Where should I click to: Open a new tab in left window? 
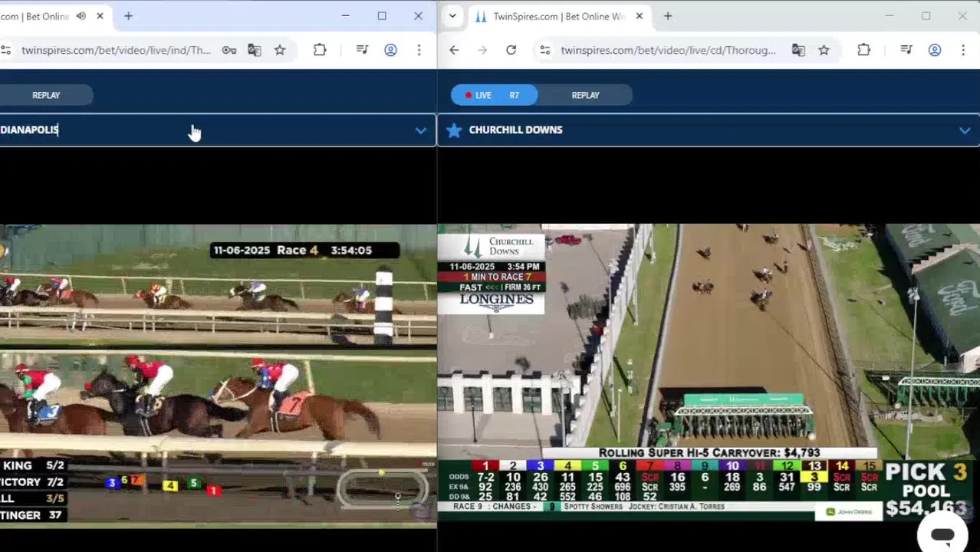pos(128,16)
